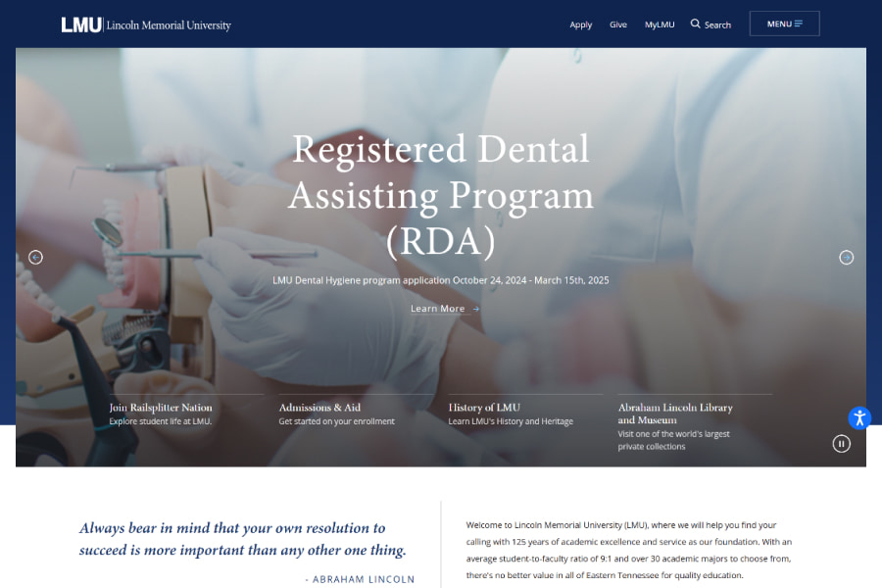Click the 'Welcome to Lincoln Memorial University' paragraph

click(x=629, y=550)
